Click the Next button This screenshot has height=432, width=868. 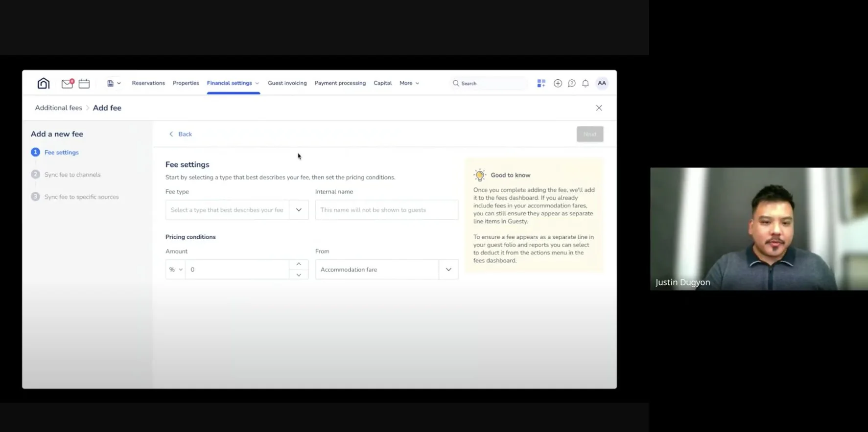(x=590, y=134)
